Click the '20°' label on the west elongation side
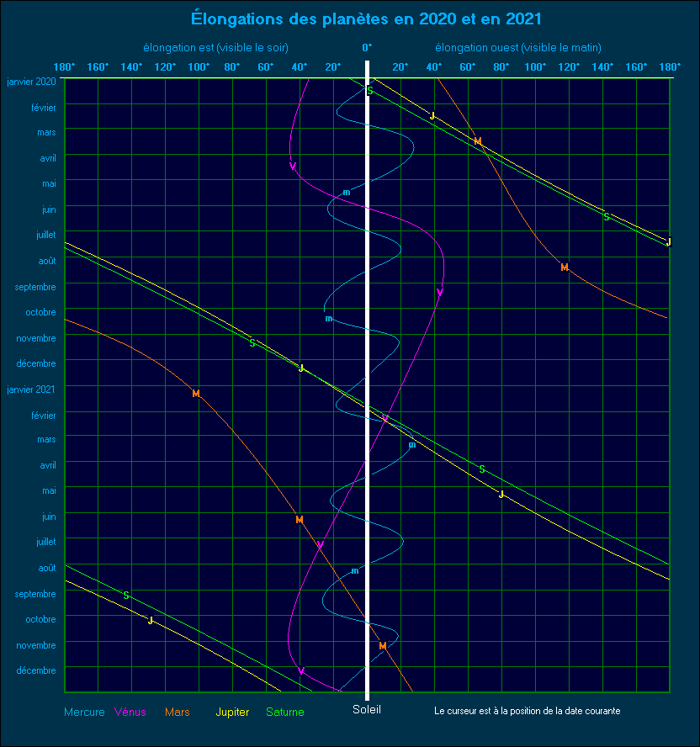The image size is (700, 747). tap(400, 66)
